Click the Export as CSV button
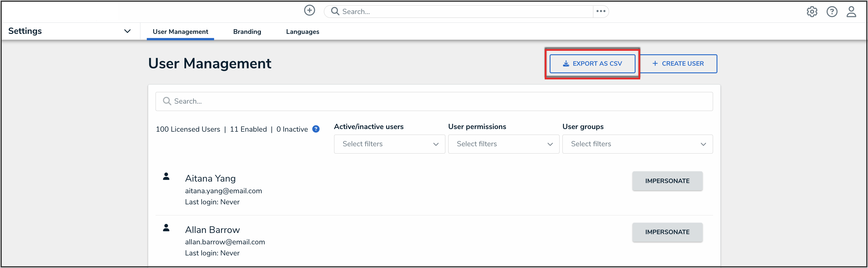This screenshot has width=868, height=268. pyautogui.click(x=592, y=64)
